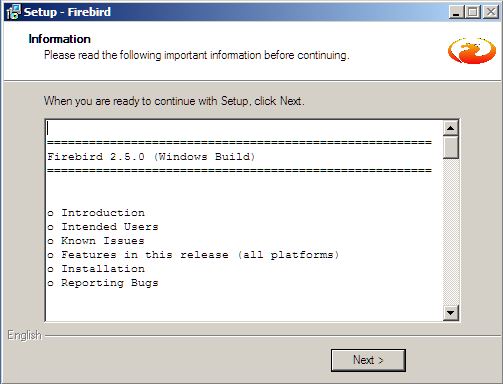503x384 pixels.
Task: Click the empty scrollbar track below the thumb
Action: pos(451,232)
